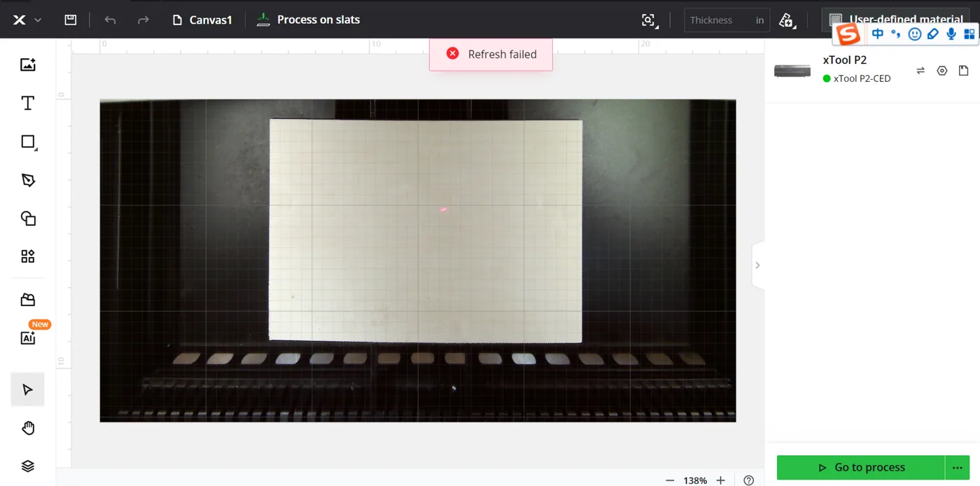The image size is (980, 486).
Task: Open xTool P2 device settings
Action: pos(942,71)
